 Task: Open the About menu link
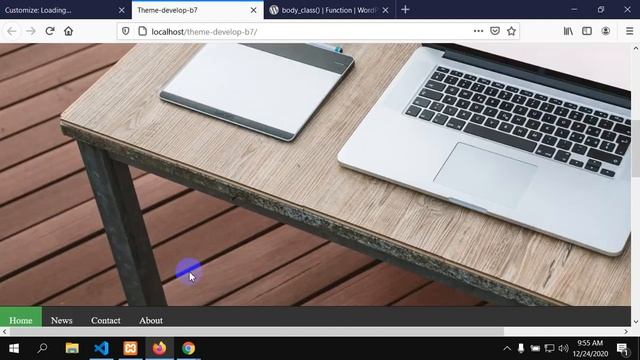point(151,320)
